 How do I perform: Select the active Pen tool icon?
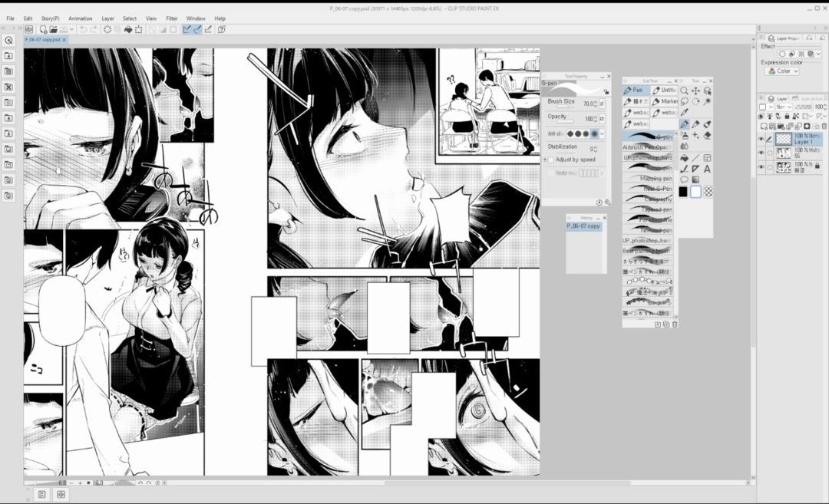(x=684, y=124)
